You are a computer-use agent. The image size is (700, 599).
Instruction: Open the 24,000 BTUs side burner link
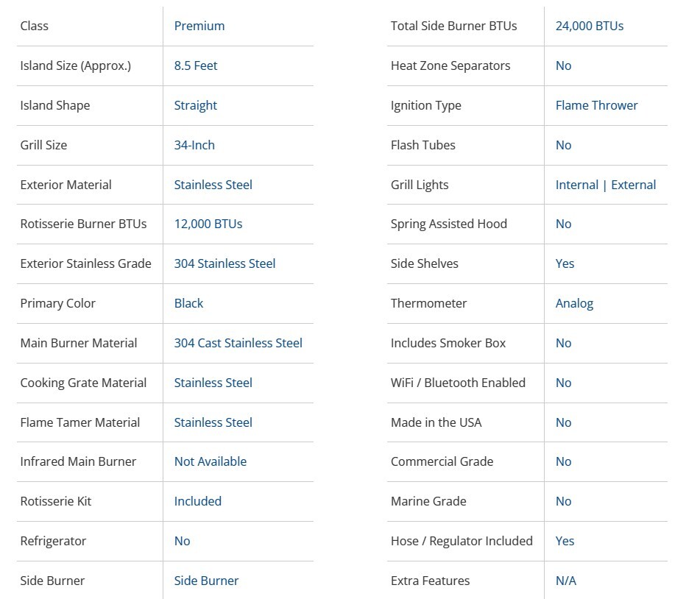click(x=589, y=26)
